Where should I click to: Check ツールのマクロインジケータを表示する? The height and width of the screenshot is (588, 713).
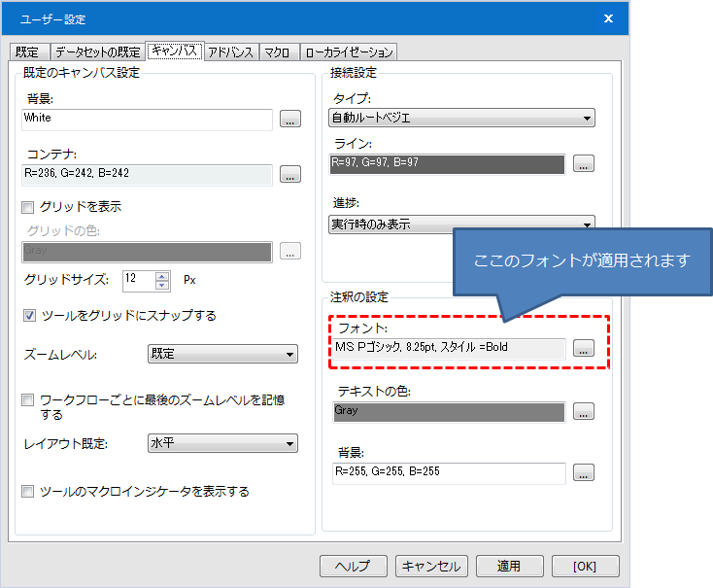pos(28,492)
